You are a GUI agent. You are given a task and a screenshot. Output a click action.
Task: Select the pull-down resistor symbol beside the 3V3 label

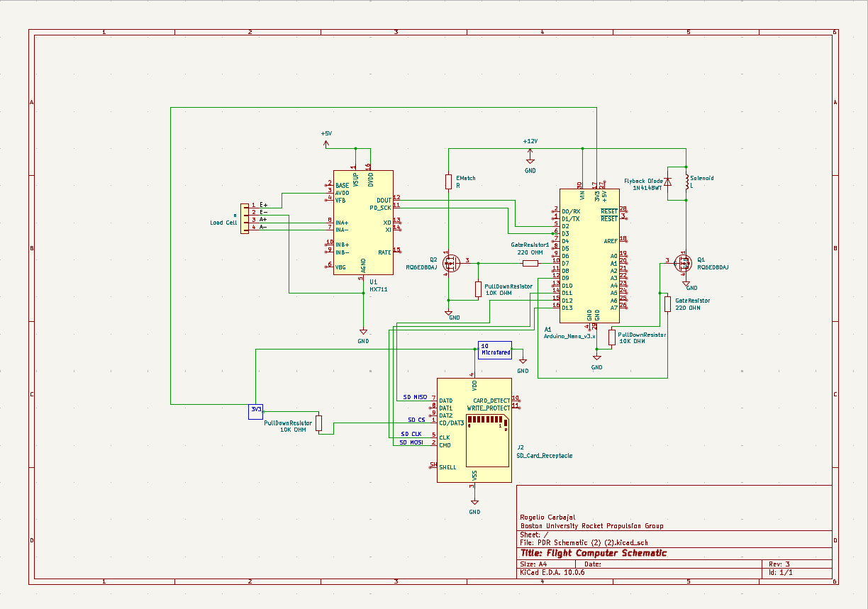(x=318, y=423)
